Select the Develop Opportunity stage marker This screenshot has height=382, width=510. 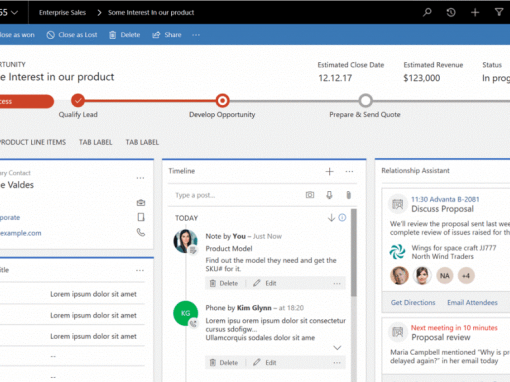point(222,100)
